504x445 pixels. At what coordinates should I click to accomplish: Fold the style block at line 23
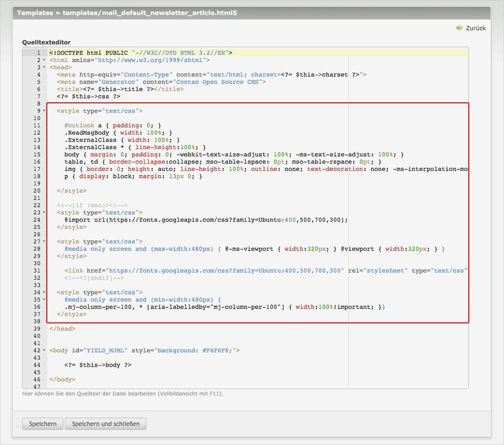coord(44,213)
